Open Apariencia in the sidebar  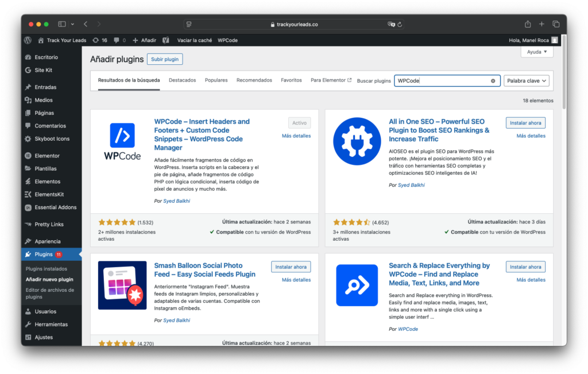47,241
